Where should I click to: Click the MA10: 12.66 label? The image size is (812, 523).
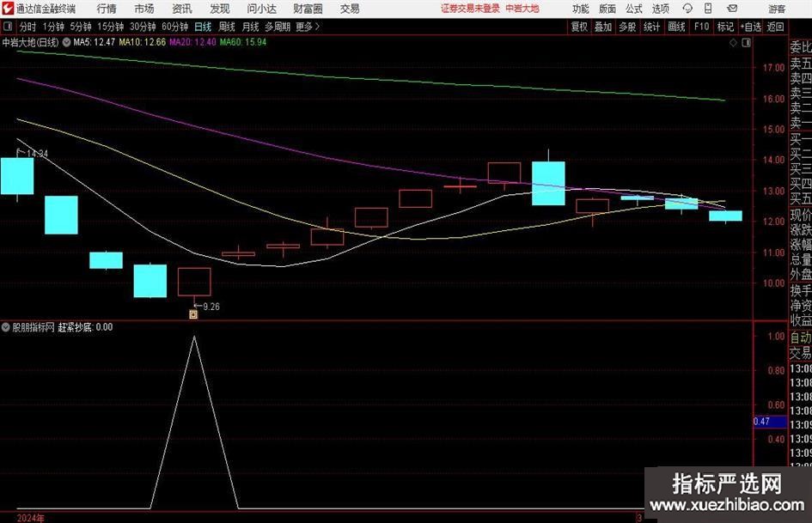tap(143, 42)
